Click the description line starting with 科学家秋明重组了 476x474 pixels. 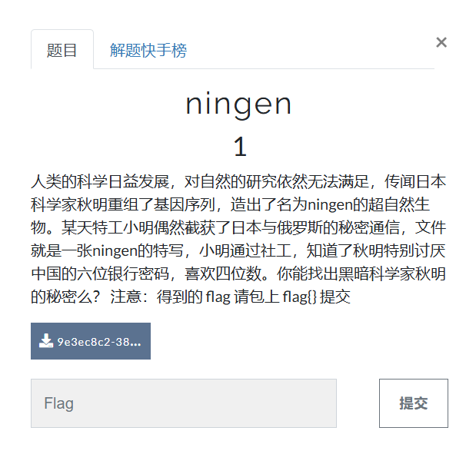point(230,204)
